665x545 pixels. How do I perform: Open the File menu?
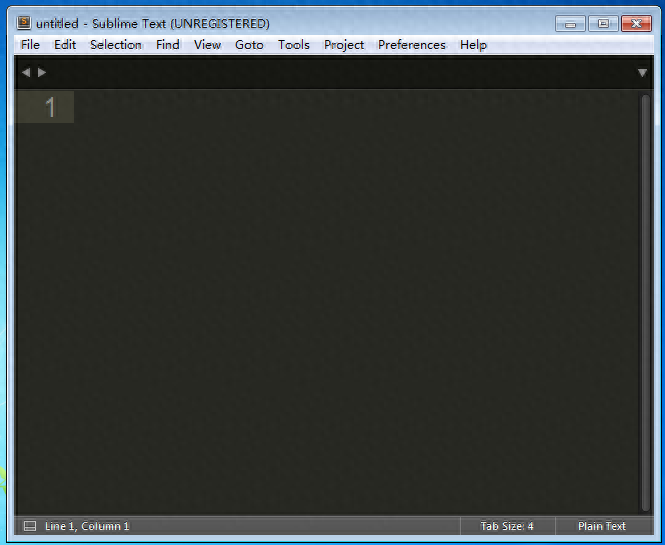pos(30,45)
